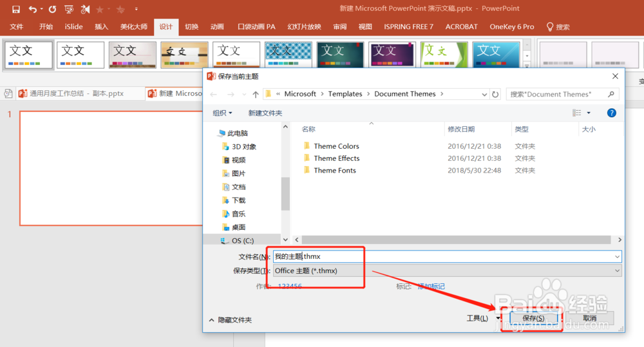This screenshot has width=644, height=347.
Task: Open the ISPRING FREE 7 tab
Action: (409, 26)
